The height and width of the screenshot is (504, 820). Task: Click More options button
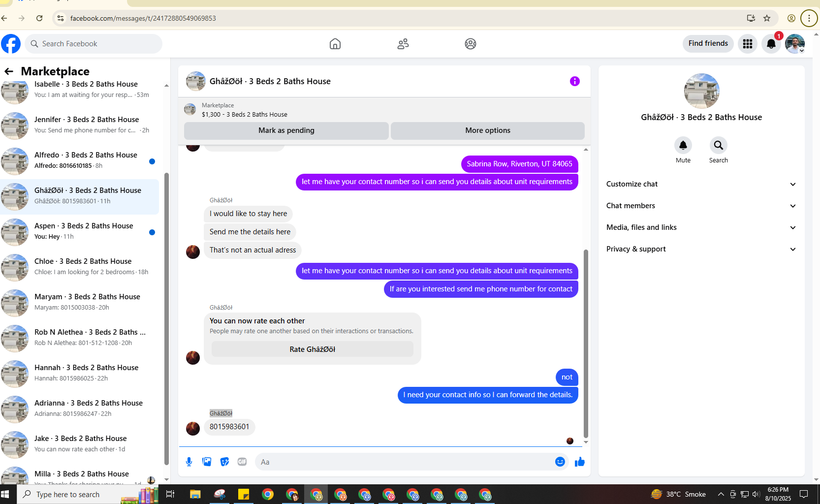coord(488,130)
